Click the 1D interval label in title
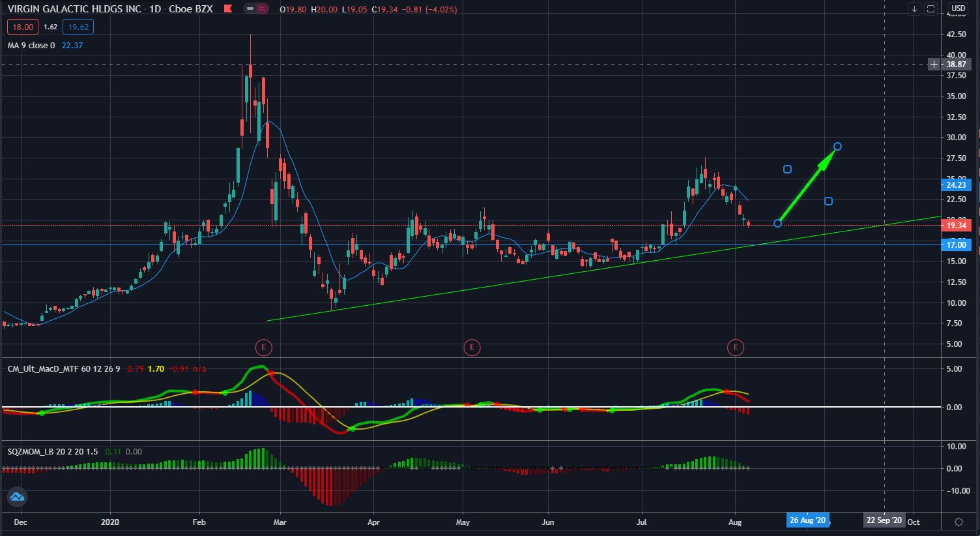Image resolution: width=980 pixels, height=536 pixels. [x=155, y=10]
